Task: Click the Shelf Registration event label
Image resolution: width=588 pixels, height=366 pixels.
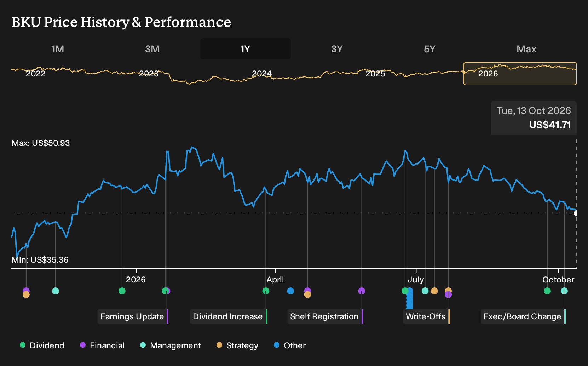Action: [325, 316]
